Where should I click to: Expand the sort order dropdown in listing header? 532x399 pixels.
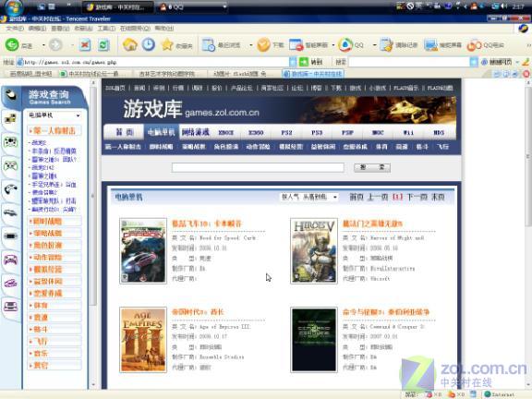[x=308, y=197]
